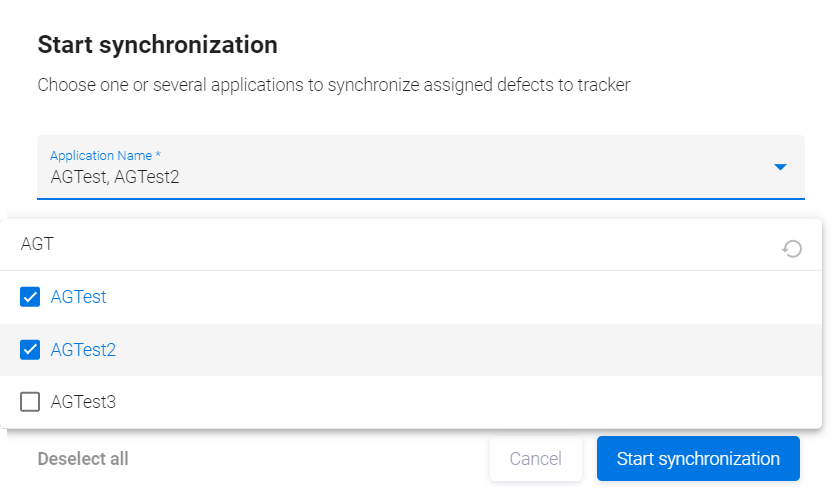This screenshot has width=831, height=496.
Task: Click the AGTest option label
Action: (78, 297)
